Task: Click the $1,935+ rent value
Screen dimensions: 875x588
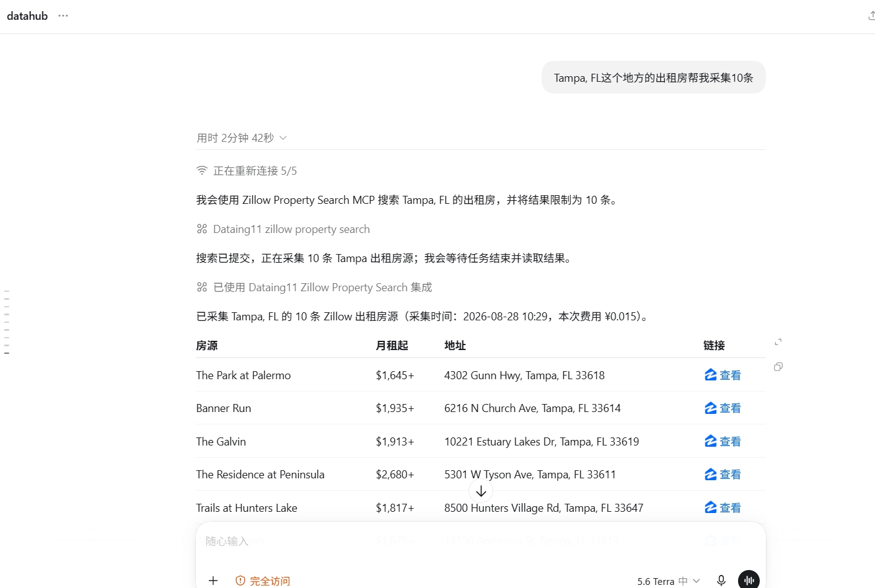Action: (x=395, y=408)
